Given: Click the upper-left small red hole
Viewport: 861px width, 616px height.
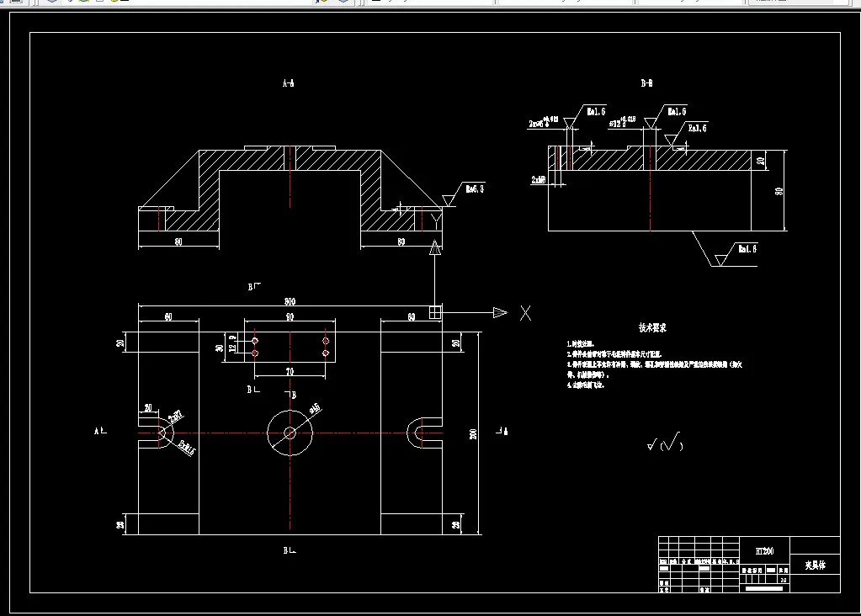Looking at the screenshot, I should [x=255, y=341].
